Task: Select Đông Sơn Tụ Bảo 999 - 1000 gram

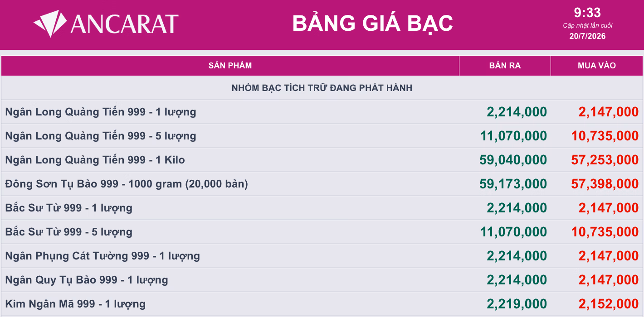Action: click(322, 184)
